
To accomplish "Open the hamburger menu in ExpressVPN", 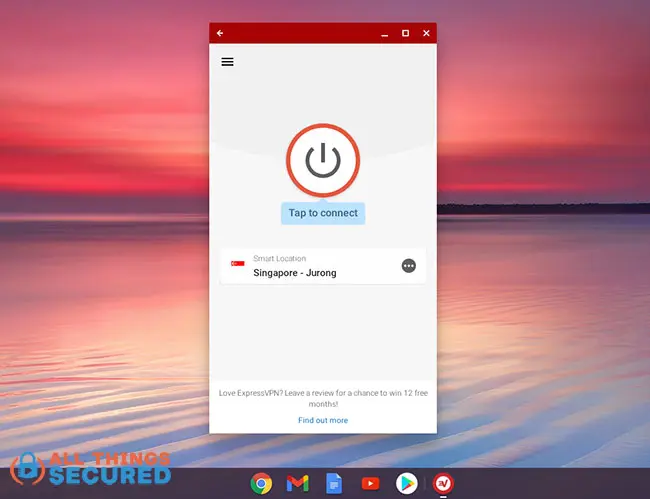I will click(x=227, y=62).
